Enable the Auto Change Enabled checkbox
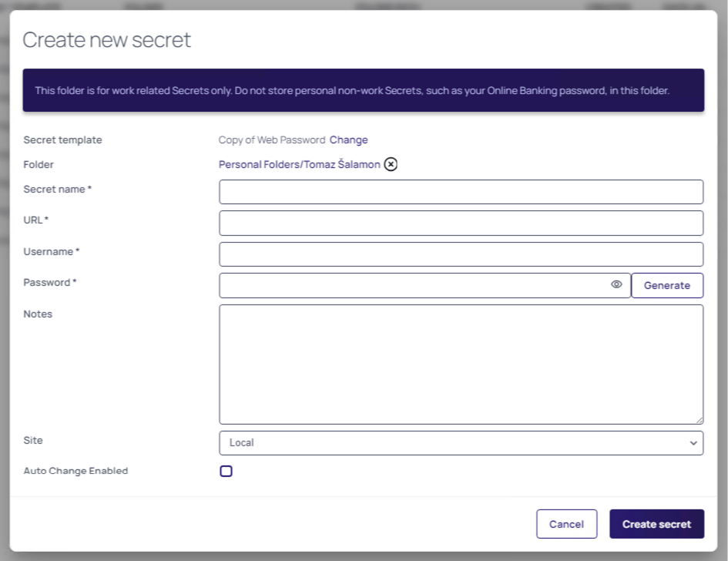Screen dimensions: 728x561 226,471
